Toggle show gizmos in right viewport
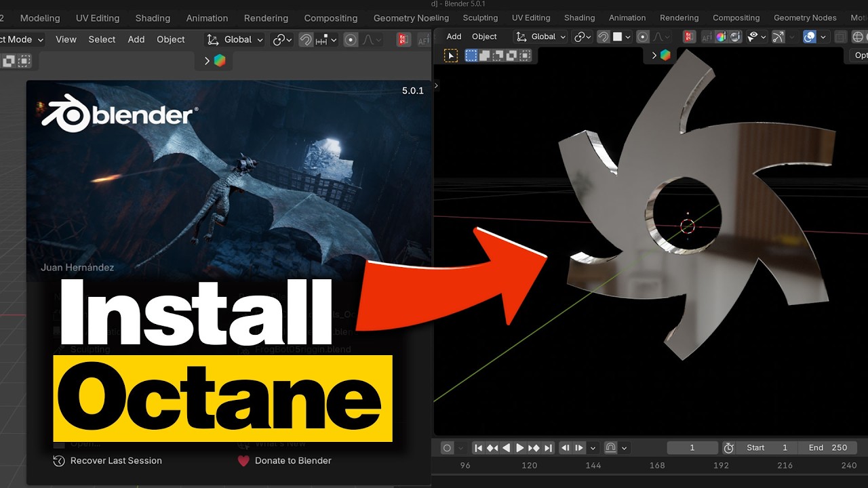The width and height of the screenshot is (868, 488). click(x=778, y=37)
